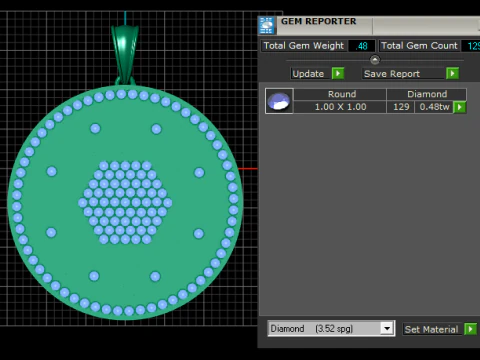Click the green arrow on the 0.48tw row
The image size is (480, 360).
click(460, 107)
